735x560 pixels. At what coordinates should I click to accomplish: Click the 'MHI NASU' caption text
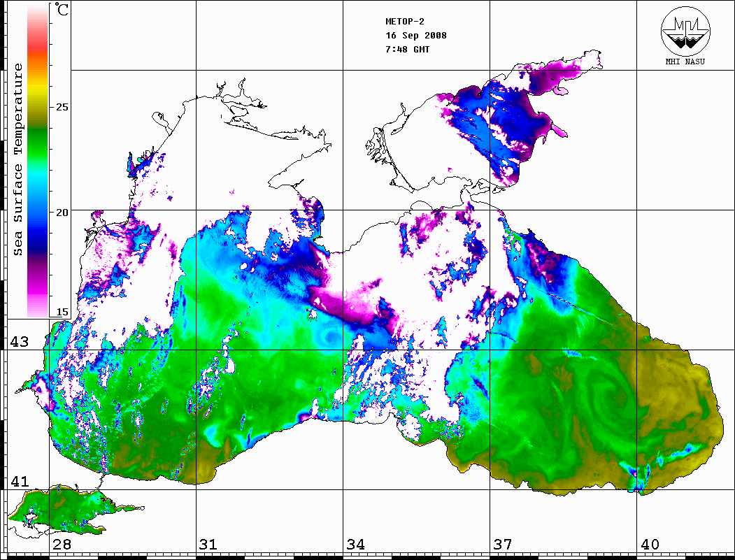685,62
